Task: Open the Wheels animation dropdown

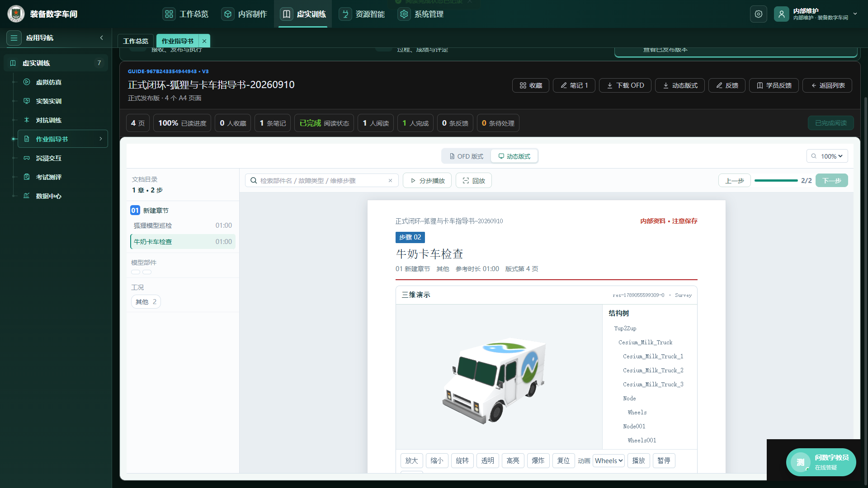Action: coord(609,460)
